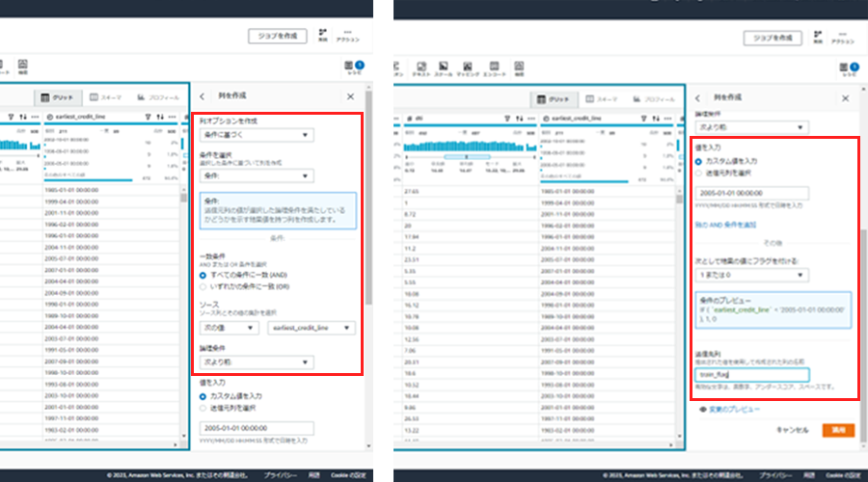Click sort icon on right window dti column
The image size is (868, 482).
point(519,119)
